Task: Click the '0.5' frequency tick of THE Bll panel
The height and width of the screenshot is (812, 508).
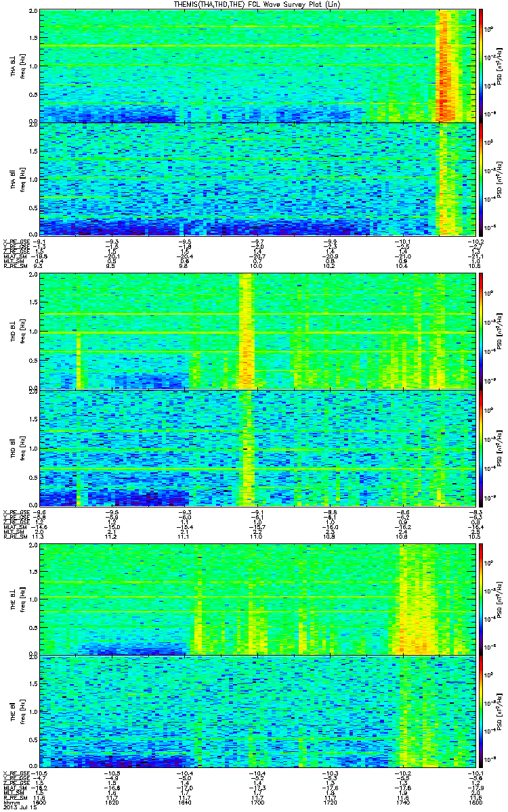Action: (x=33, y=740)
